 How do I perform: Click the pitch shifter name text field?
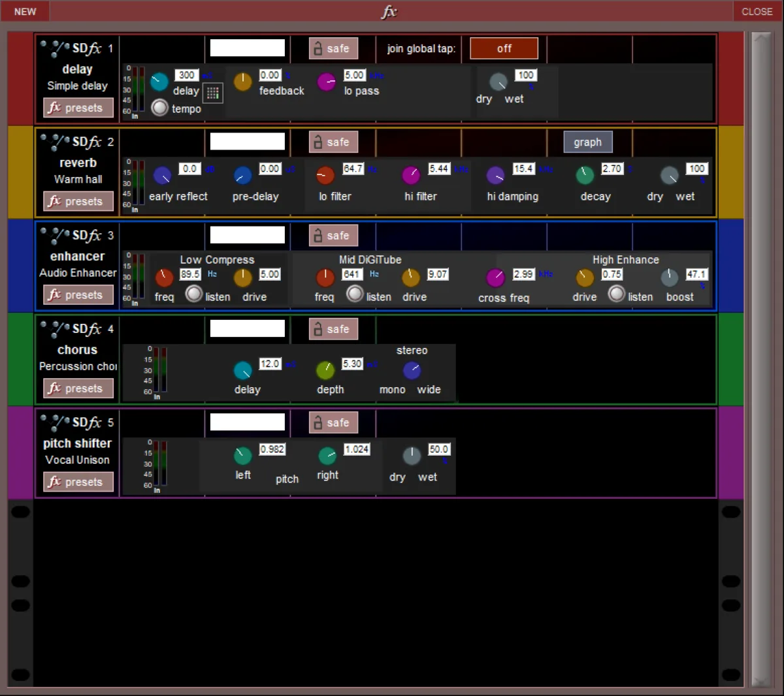248,421
